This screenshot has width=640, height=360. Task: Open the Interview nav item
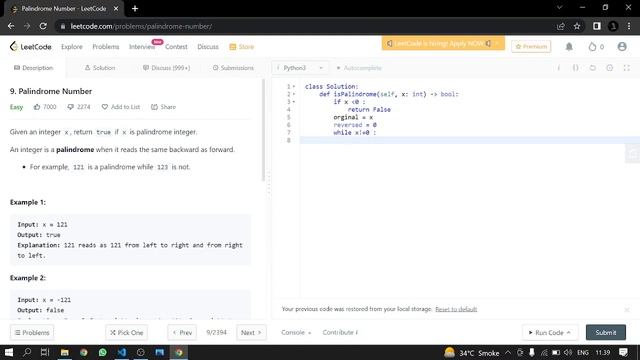tap(142, 47)
